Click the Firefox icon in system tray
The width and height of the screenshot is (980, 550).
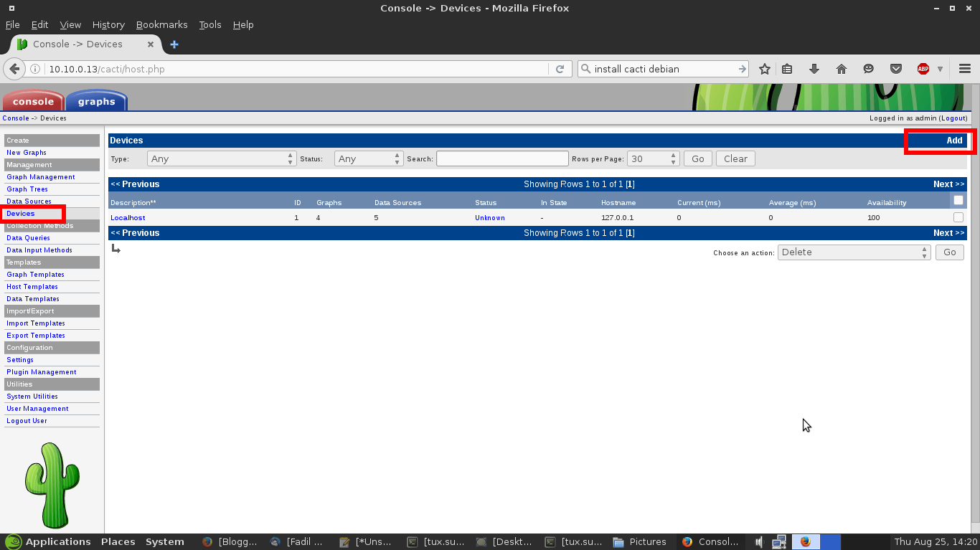point(805,542)
